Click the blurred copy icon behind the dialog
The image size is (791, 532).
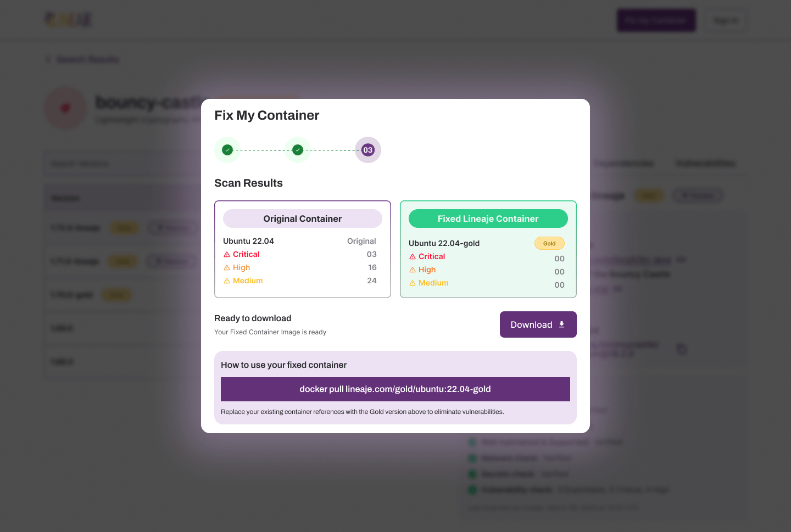681,349
